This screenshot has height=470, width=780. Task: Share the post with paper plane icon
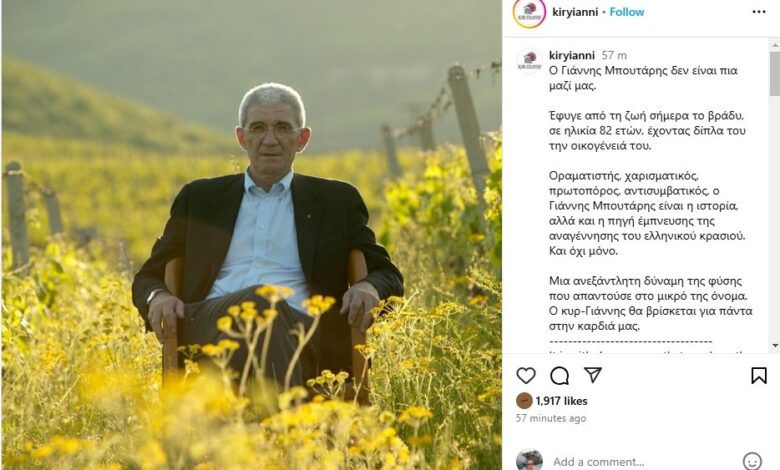click(x=593, y=375)
